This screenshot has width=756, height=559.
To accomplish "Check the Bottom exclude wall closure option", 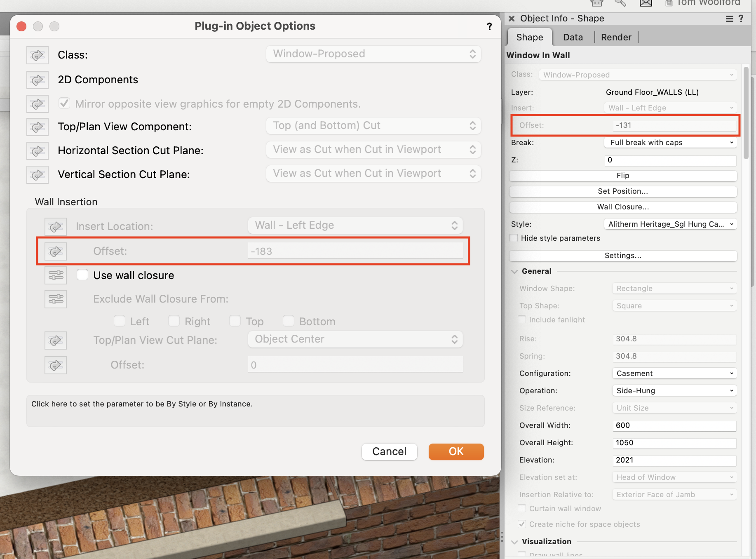I will 288,321.
